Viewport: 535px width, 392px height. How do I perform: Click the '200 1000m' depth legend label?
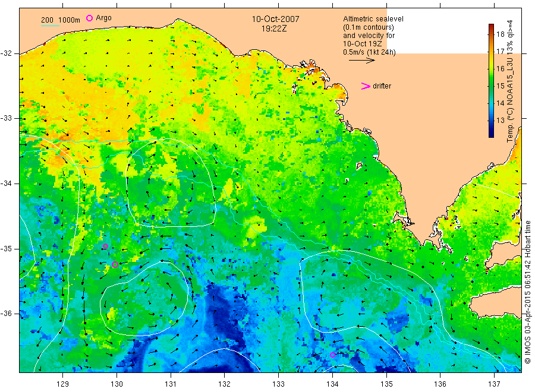tap(61, 20)
